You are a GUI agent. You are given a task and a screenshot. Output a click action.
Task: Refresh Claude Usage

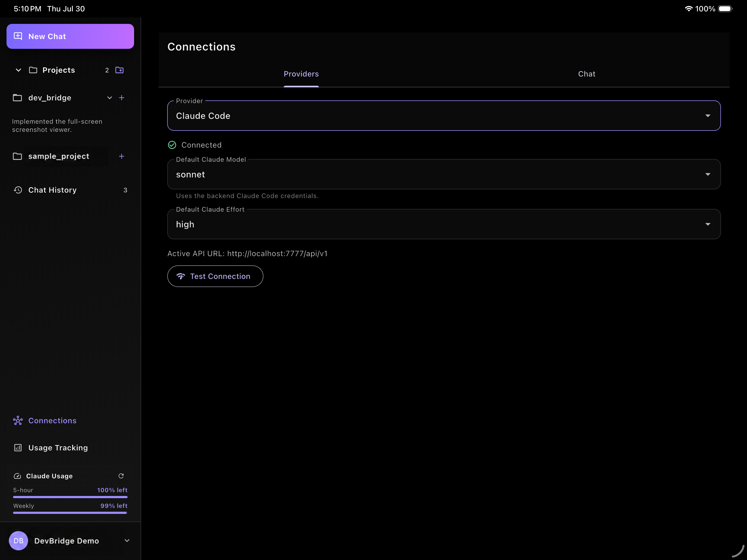121,476
